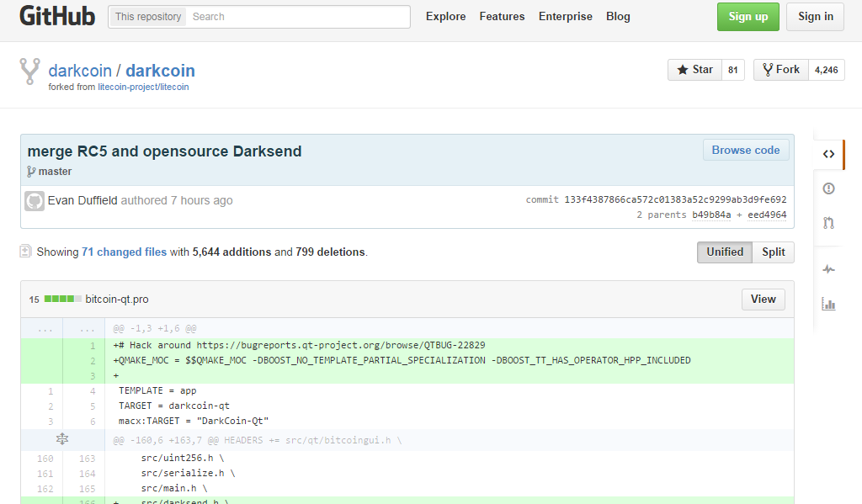Image resolution: width=862 pixels, height=504 pixels.
Task: Click the diff stat number 15
Action: (34, 300)
